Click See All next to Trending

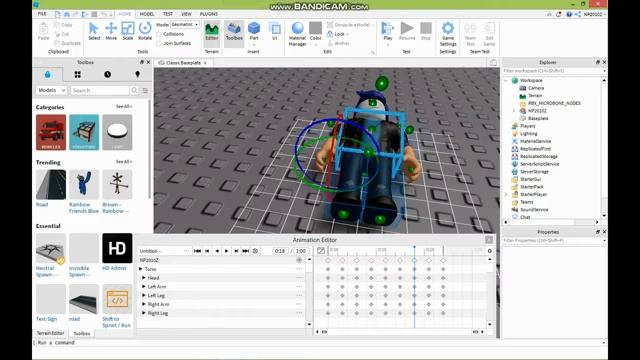[x=124, y=162]
